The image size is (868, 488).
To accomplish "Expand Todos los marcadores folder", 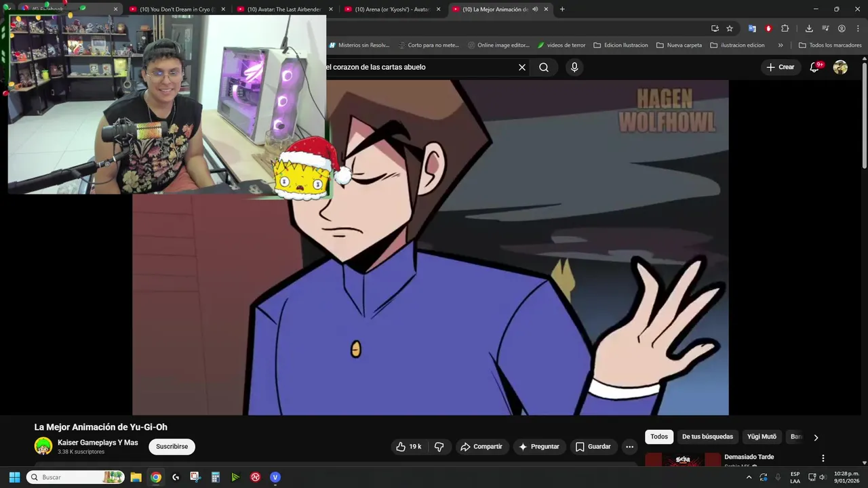I will 830,45.
